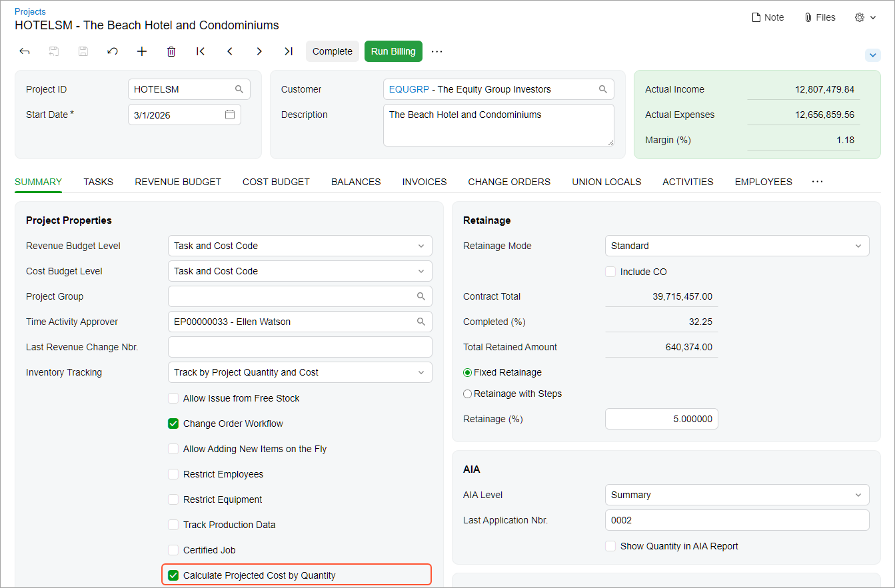This screenshot has height=588, width=895.
Task: Go to first record icon
Action: coord(201,51)
